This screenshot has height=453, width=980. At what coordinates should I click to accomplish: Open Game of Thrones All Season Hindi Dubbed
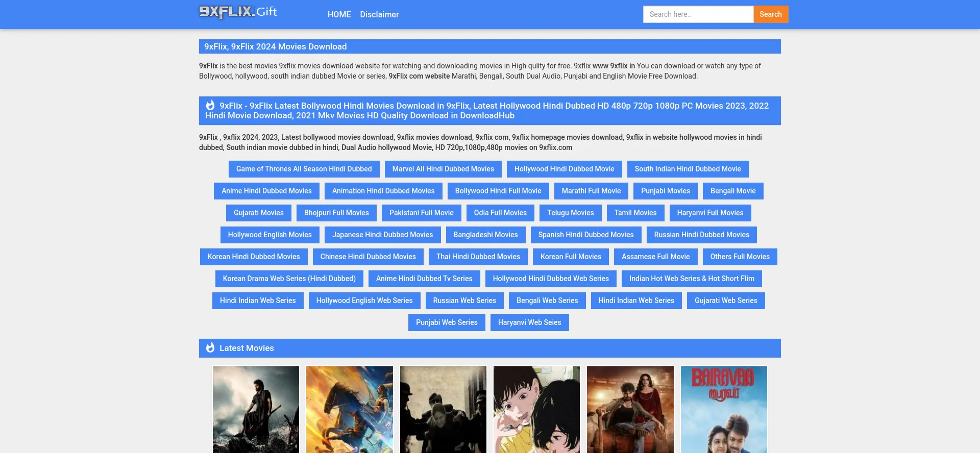point(304,169)
